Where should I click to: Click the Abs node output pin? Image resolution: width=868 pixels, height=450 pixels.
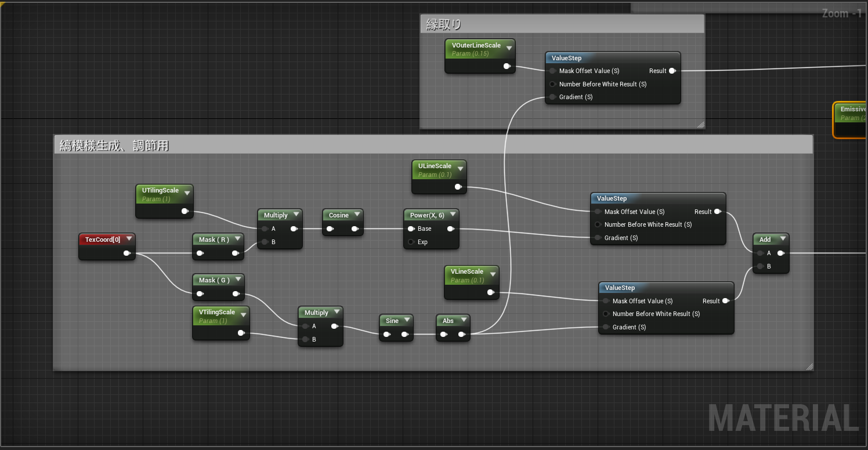461,334
